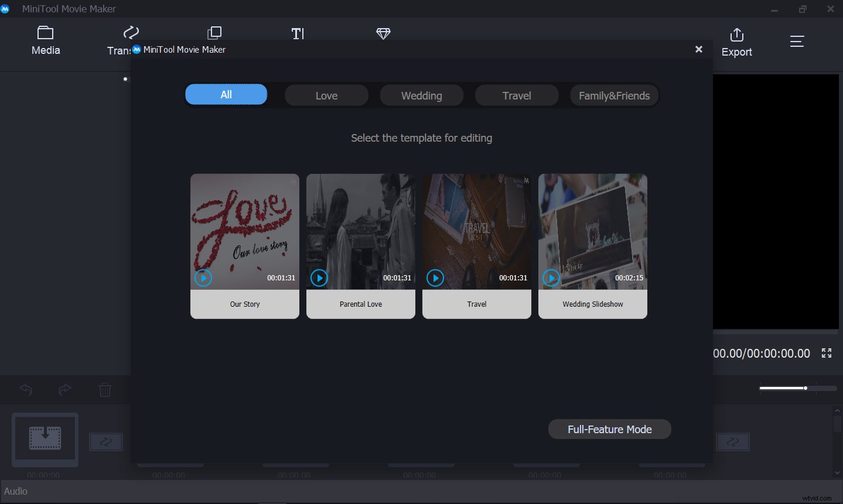Image resolution: width=843 pixels, height=504 pixels.
Task: Play the Parental Love template preview
Action: [x=319, y=278]
